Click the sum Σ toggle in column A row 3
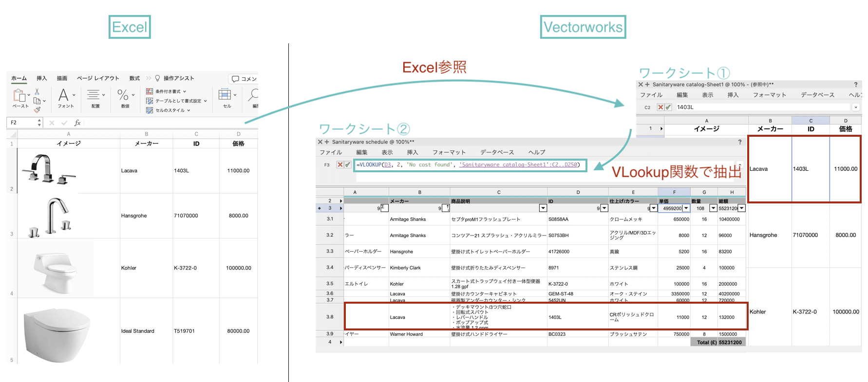868x382 pixels. 384,208
